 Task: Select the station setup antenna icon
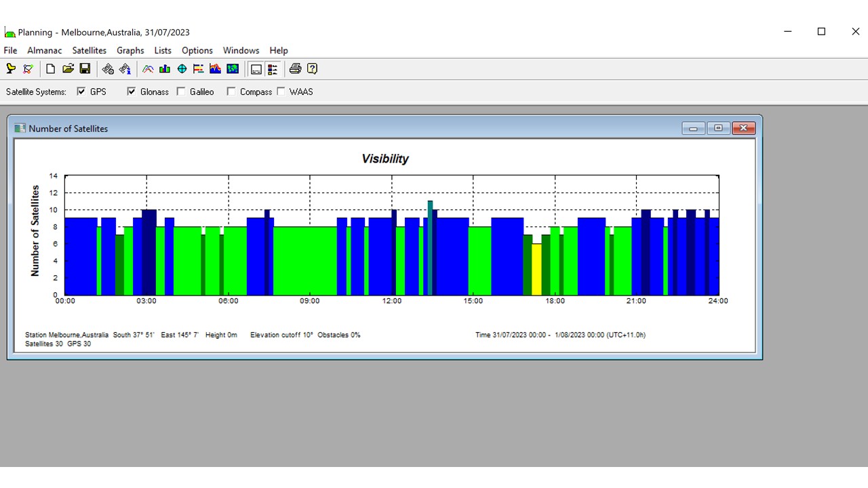[11, 68]
